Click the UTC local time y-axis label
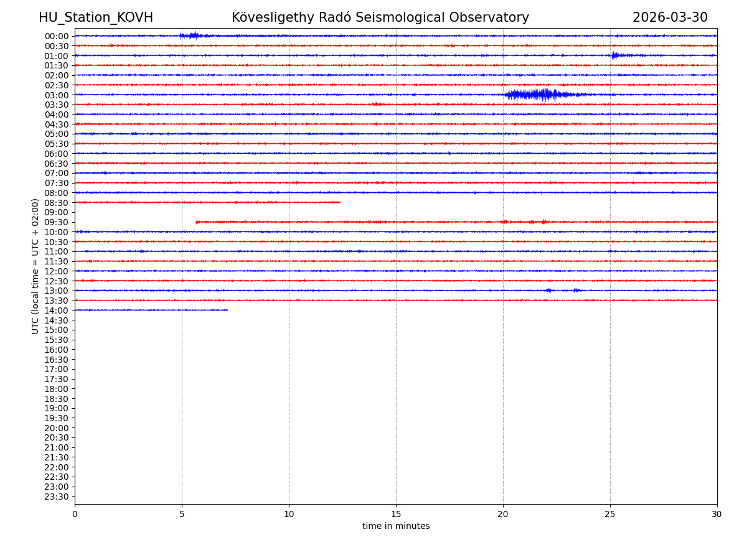747x560 pixels. pos(35,266)
